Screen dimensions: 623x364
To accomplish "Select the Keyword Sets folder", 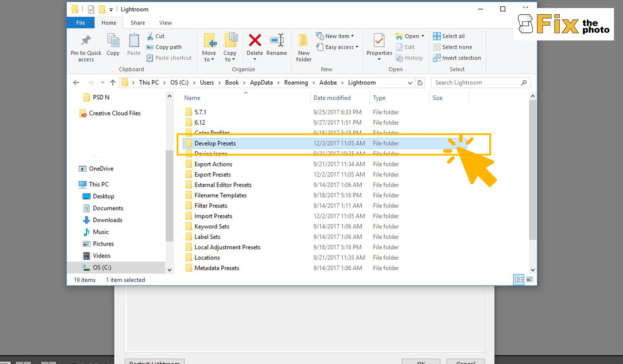I will (x=212, y=226).
